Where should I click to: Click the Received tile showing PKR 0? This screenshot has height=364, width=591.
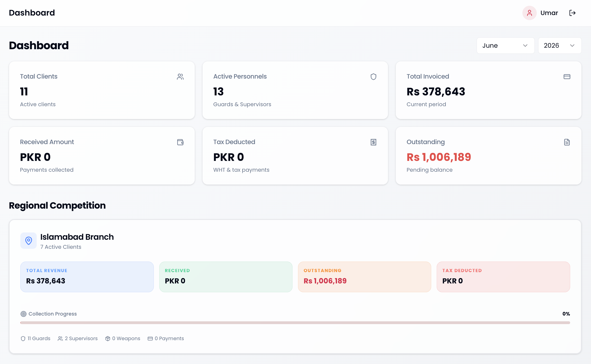coord(226,277)
